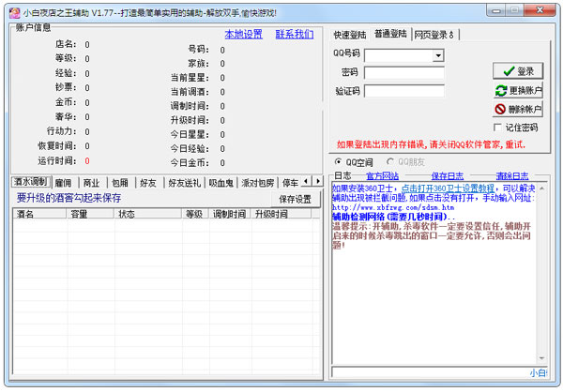Sort by the 升级时间 column header
The height and width of the screenshot is (392, 563).
click(x=281, y=215)
